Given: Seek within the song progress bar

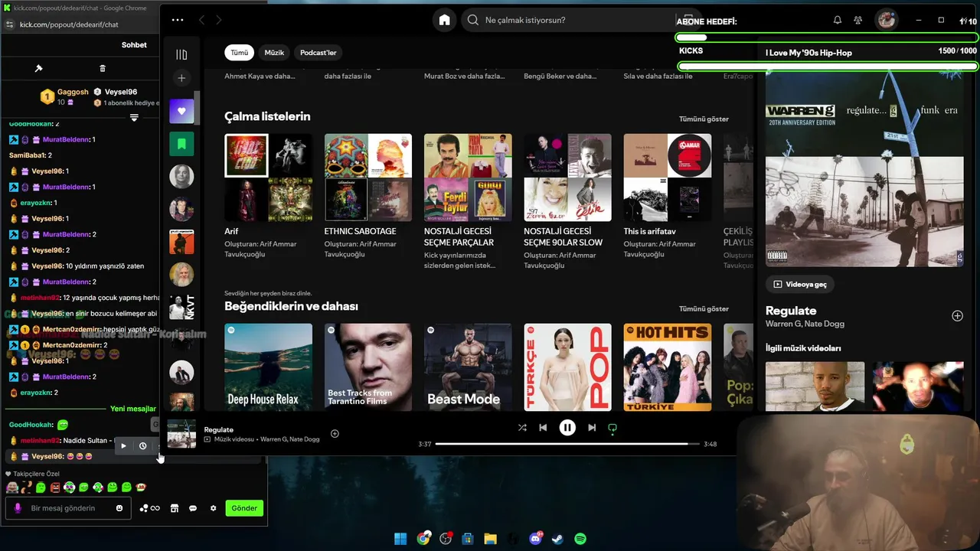Looking at the screenshot, I should click(567, 444).
